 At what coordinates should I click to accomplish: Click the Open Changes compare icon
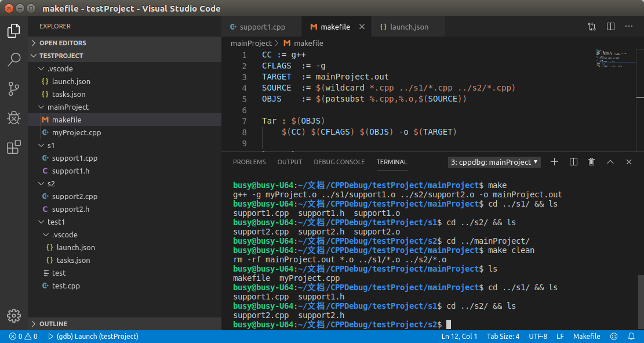(591, 27)
